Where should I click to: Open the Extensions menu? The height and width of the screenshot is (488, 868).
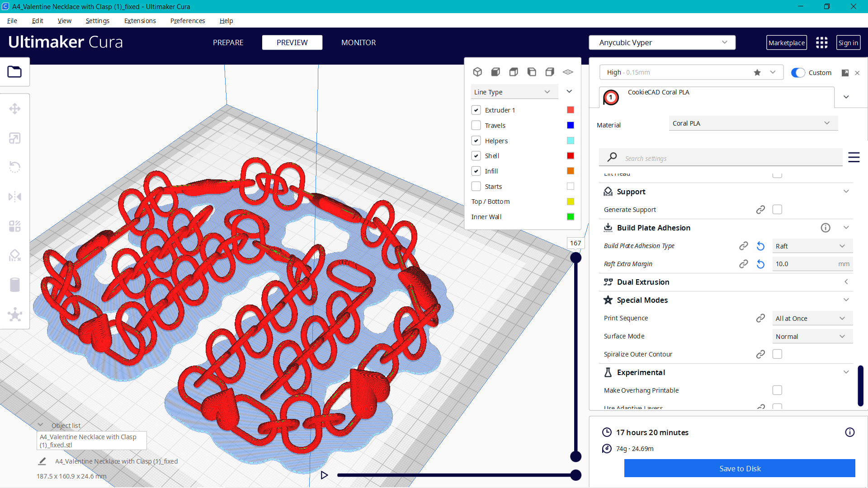(x=140, y=21)
